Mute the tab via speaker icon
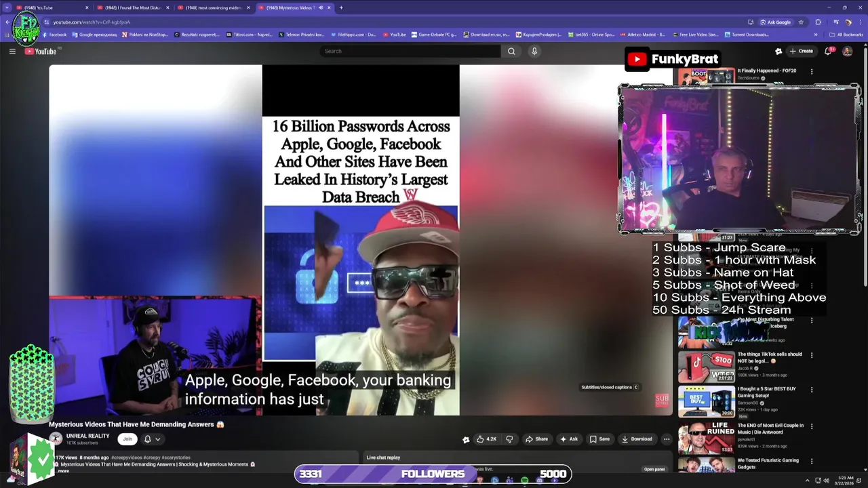Image resolution: width=868 pixels, height=488 pixels. (x=321, y=7)
